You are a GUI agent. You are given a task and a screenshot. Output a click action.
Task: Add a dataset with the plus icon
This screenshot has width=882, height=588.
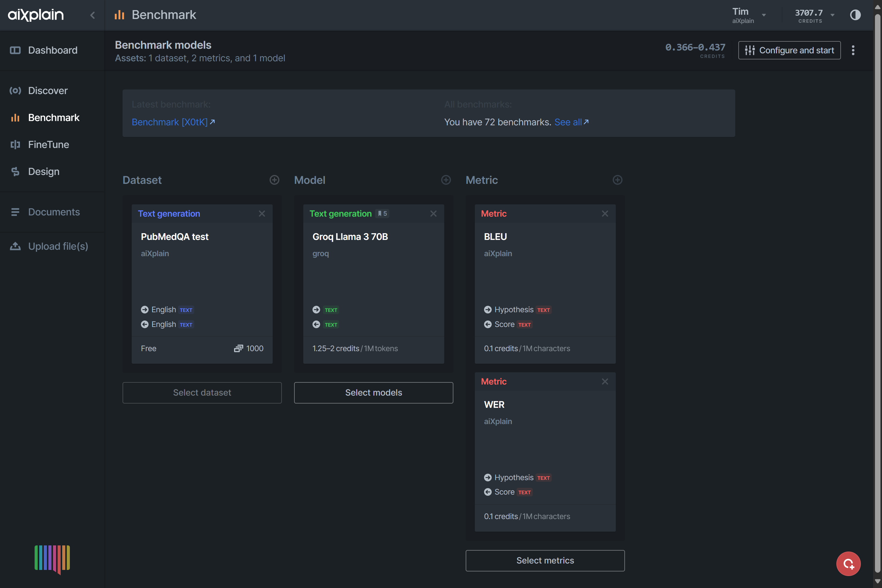tap(274, 180)
